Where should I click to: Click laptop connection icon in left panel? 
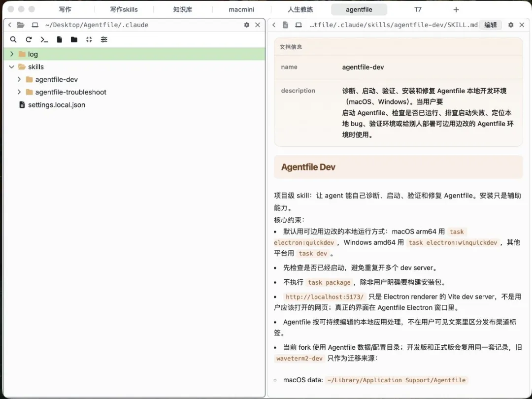35,25
